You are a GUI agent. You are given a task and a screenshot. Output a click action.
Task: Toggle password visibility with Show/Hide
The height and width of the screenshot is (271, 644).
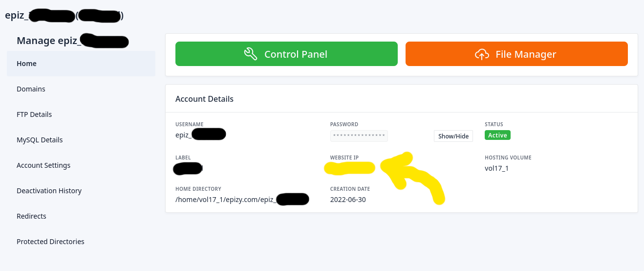[x=453, y=136]
